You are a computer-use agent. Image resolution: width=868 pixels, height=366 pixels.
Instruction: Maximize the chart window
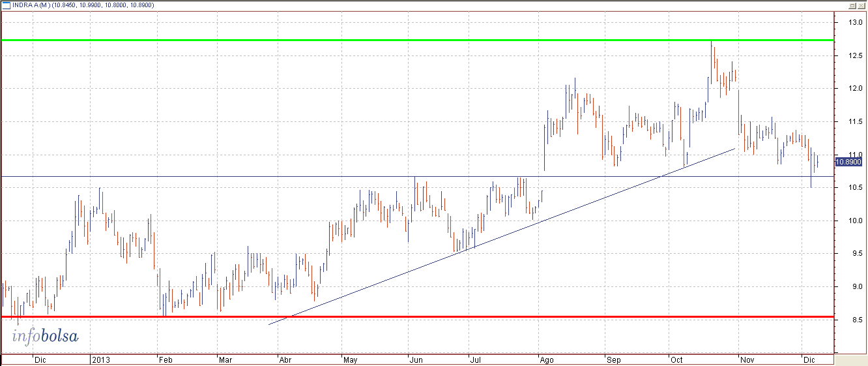[x=852, y=5]
